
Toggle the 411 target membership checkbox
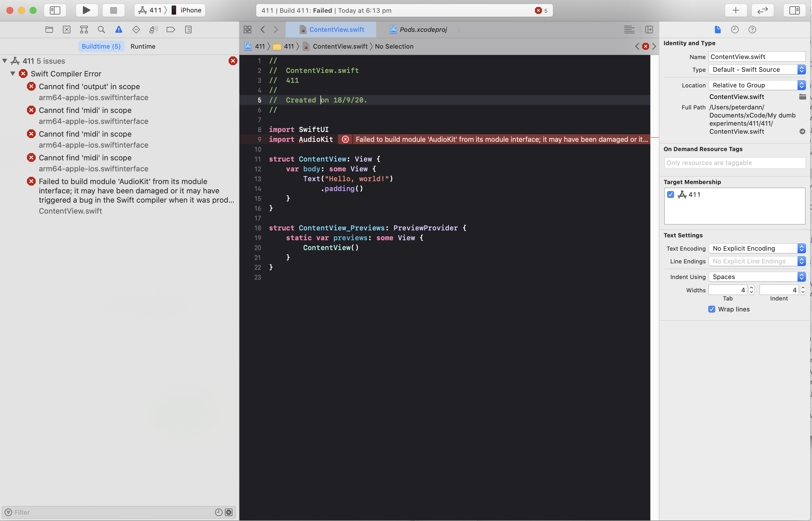(x=671, y=195)
